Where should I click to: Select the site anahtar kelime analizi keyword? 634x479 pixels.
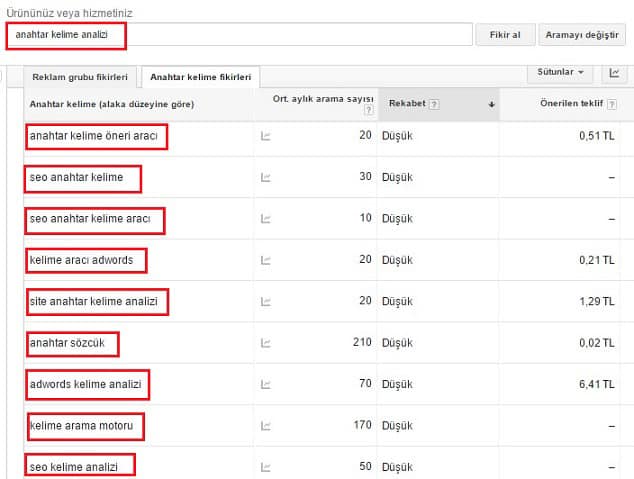tap(94, 302)
